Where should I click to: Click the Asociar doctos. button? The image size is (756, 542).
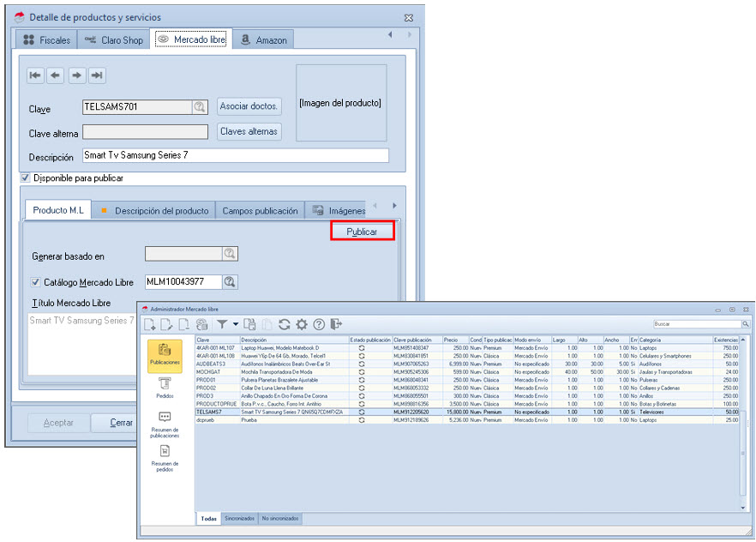tap(249, 106)
